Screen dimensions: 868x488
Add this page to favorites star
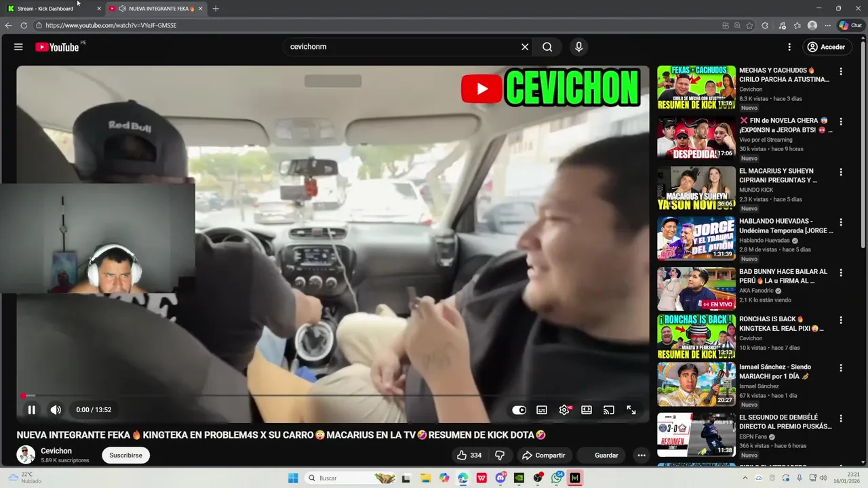click(x=750, y=25)
